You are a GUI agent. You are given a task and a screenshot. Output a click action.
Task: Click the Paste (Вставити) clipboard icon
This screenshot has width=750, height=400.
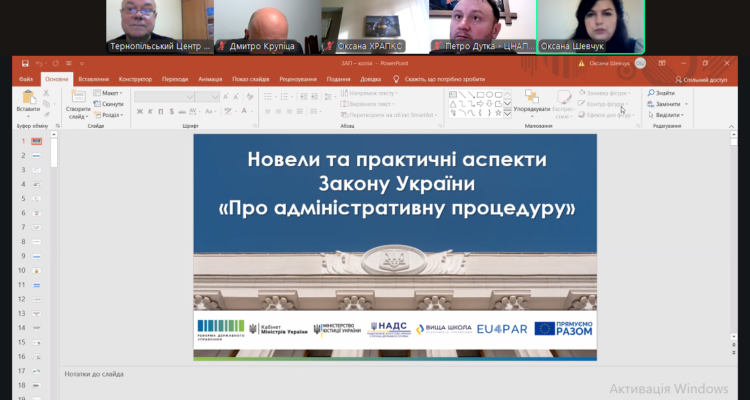[x=29, y=98]
